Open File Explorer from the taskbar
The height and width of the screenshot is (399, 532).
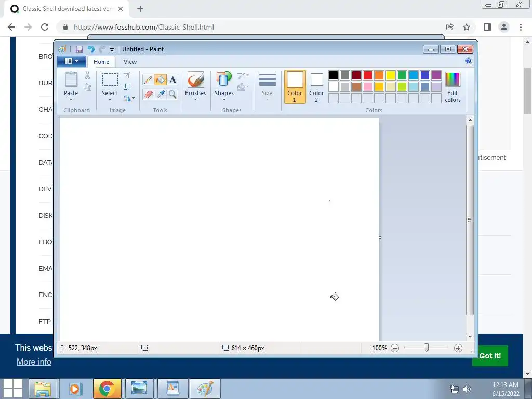43,389
